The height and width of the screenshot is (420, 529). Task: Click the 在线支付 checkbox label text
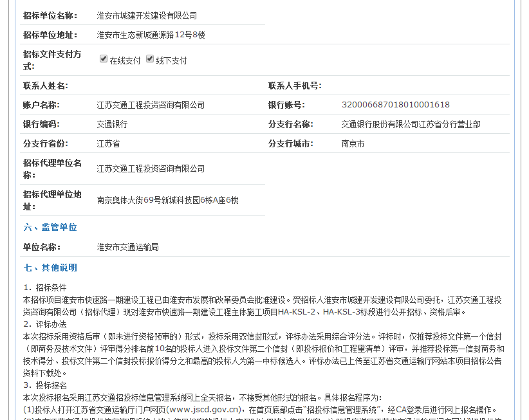[125, 60]
